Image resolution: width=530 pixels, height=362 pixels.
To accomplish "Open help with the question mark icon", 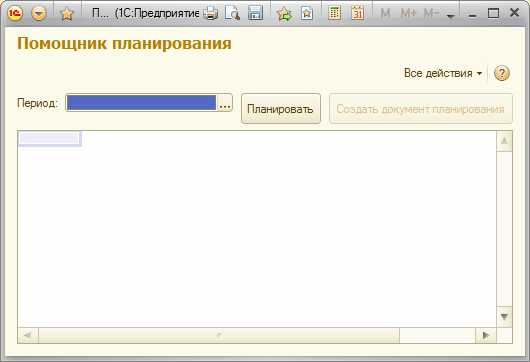I will click(502, 73).
